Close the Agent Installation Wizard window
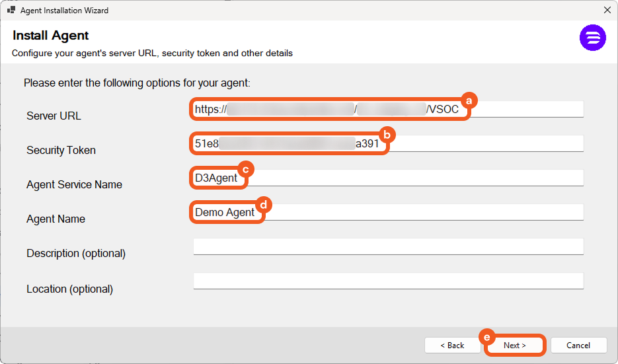The image size is (618, 364). pyautogui.click(x=607, y=11)
